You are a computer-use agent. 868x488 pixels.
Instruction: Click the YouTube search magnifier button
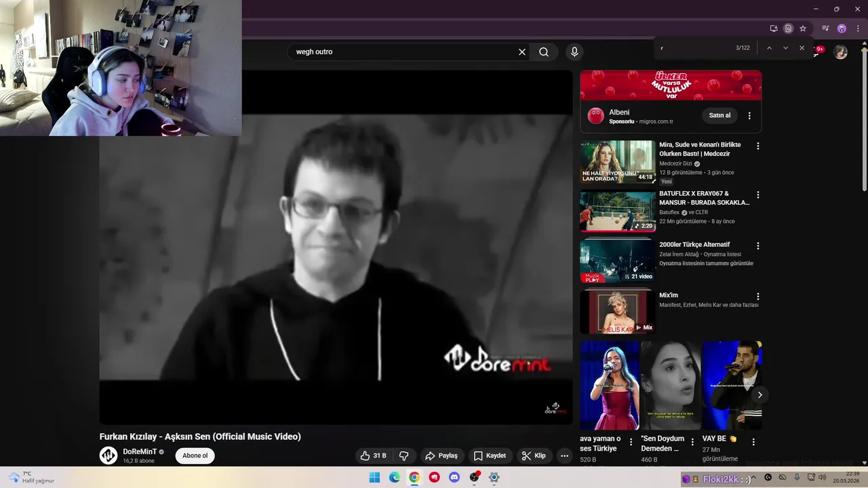(x=544, y=52)
